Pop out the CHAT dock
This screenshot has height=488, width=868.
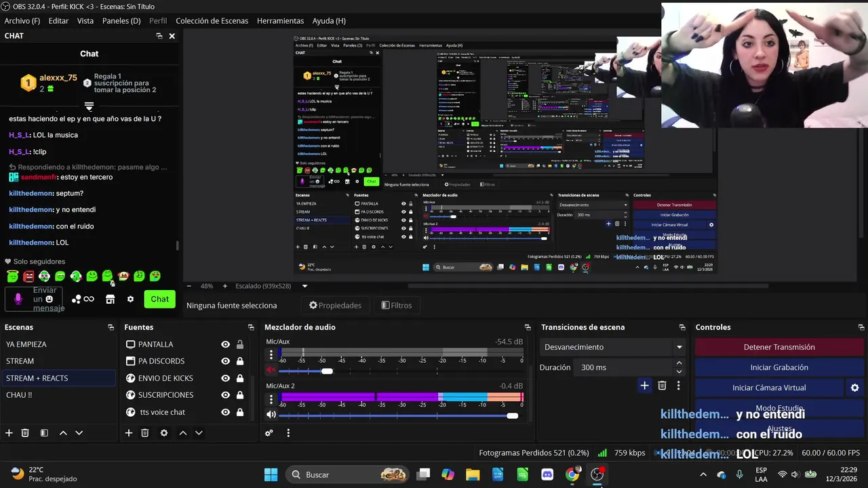[x=159, y=36]
